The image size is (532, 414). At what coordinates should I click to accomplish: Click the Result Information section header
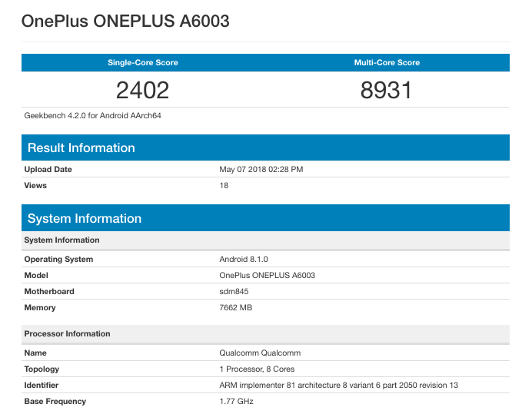pos(265,147)
